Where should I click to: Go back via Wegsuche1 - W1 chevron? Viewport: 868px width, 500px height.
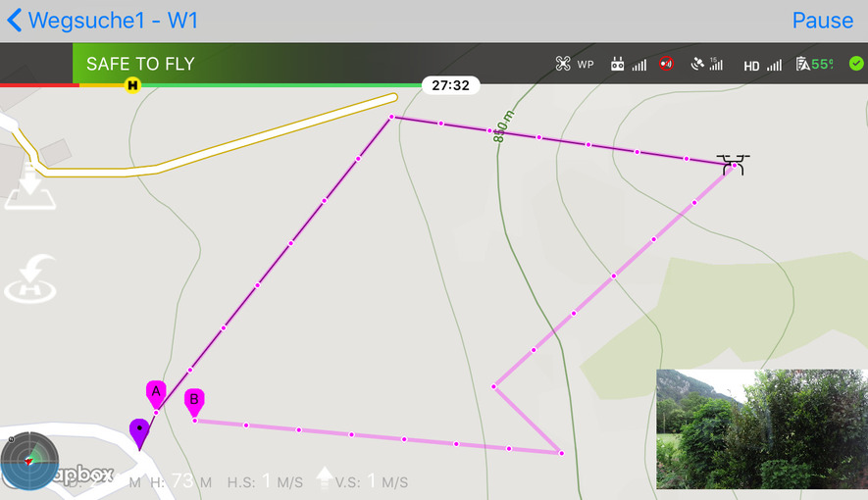(14, 21)
